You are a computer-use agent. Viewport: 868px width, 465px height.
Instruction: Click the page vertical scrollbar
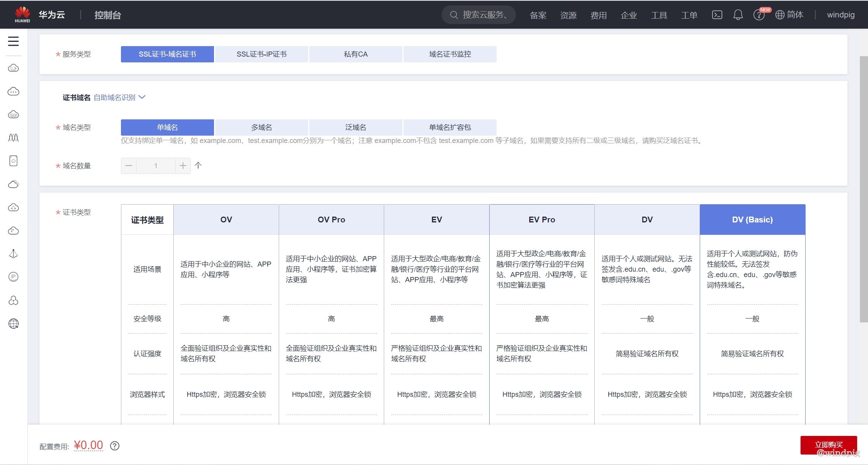tap(863, 189)
